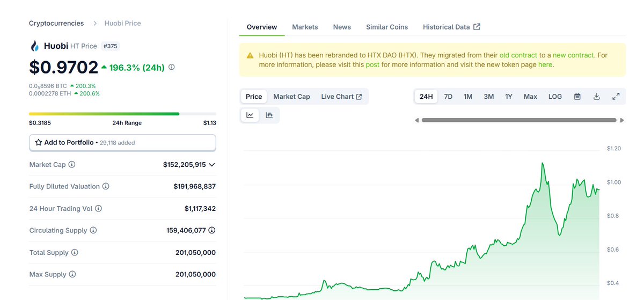Toggle LOG scale on chart

555,97
